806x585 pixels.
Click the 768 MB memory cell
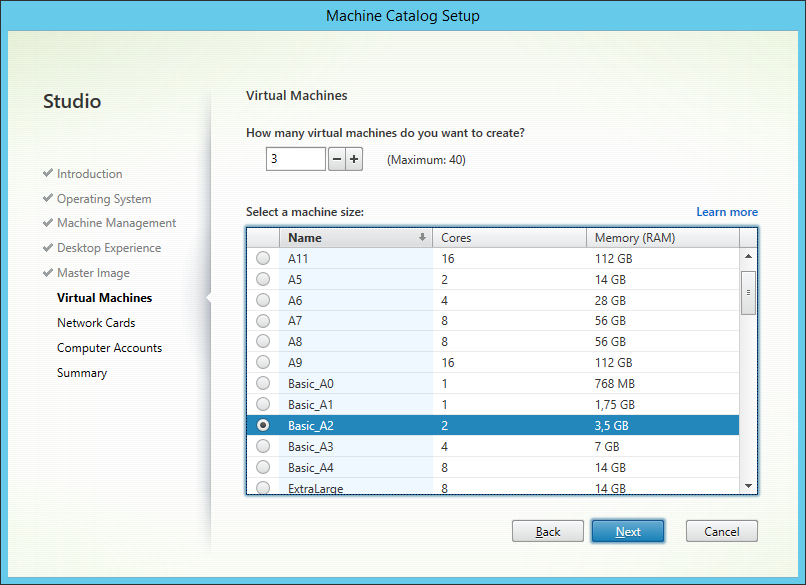coord(663,384)
